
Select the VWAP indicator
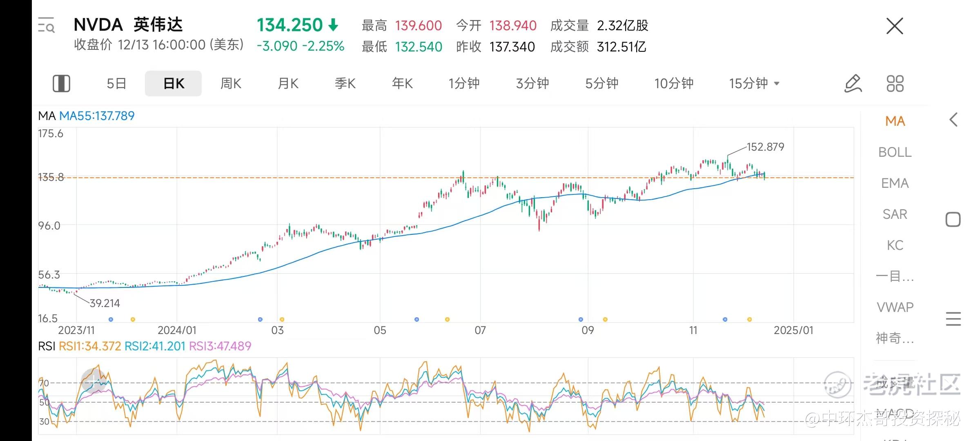[895, 307]
